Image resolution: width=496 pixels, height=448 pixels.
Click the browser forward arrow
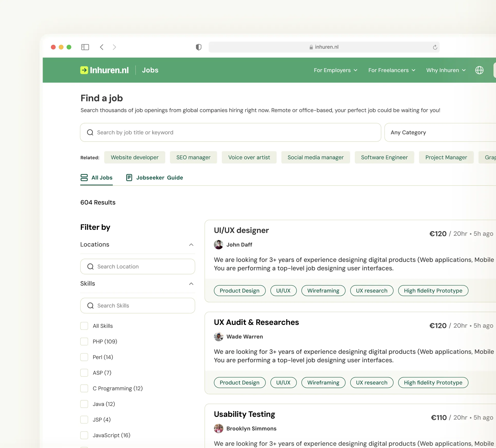pyautogui.click(x=115, y=47)
